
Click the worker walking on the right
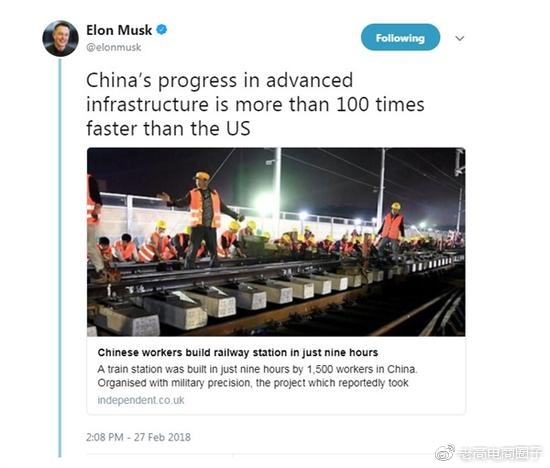coord(391,230)
